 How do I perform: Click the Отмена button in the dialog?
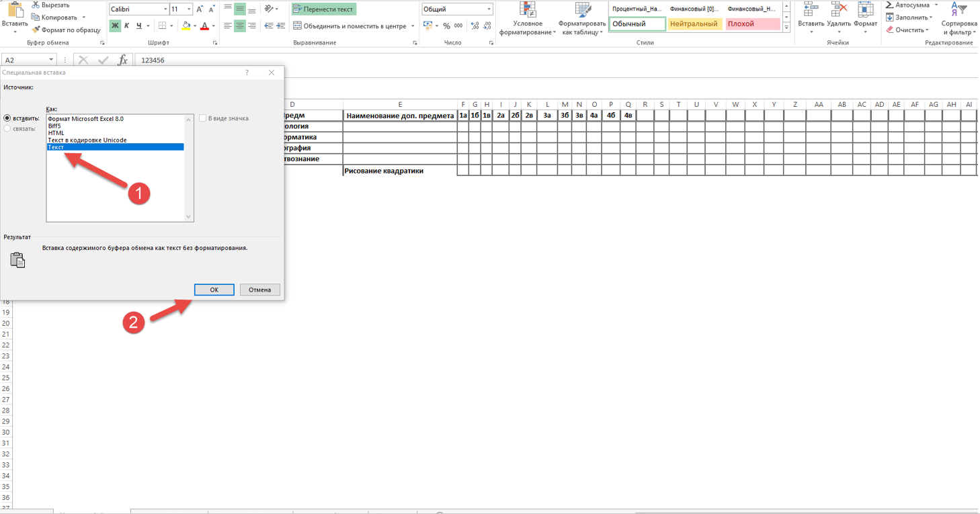click(x=259, y=290)
